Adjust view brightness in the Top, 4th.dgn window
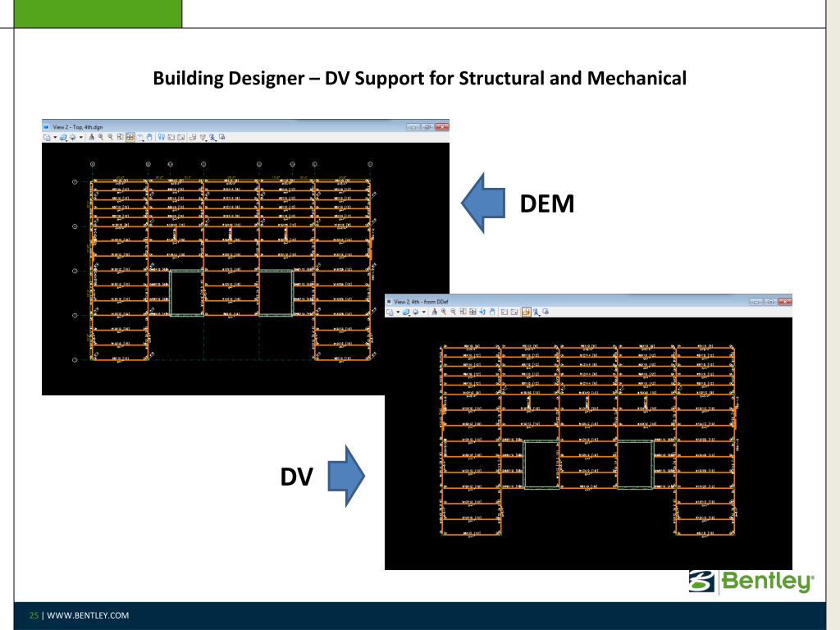The image size is (840, 630). (x=73, y=137)
